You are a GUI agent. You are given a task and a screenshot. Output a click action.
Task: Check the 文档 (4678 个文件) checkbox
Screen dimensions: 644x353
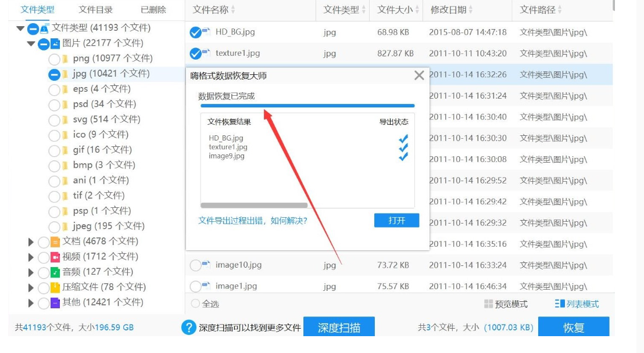[44, 242]
